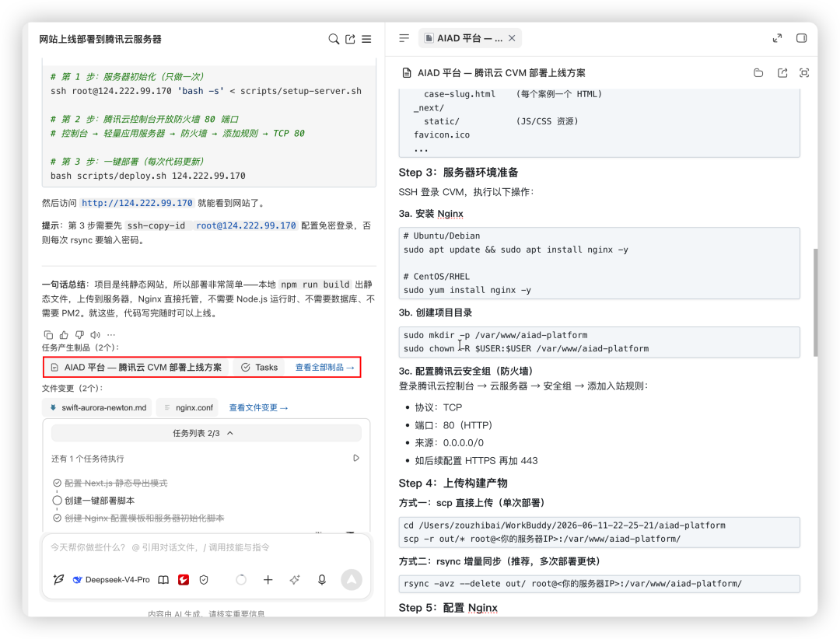Click the root@124.222.99.170 link in the tip

coord(246,225)
